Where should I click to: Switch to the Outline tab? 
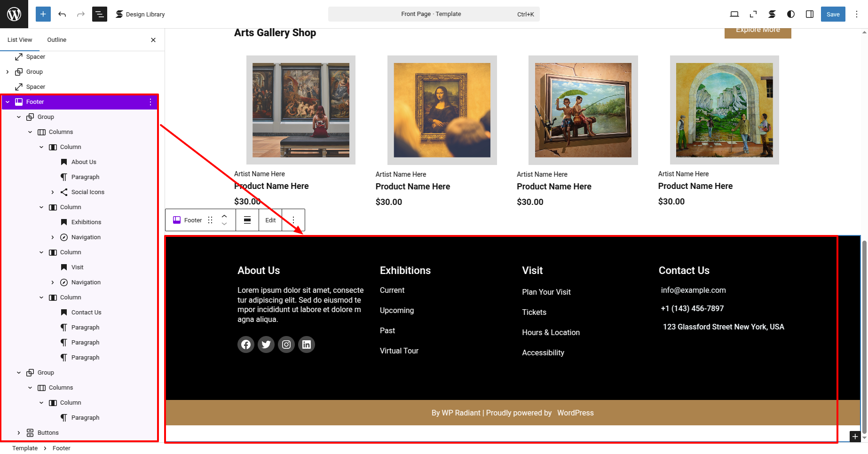[57, 40]
